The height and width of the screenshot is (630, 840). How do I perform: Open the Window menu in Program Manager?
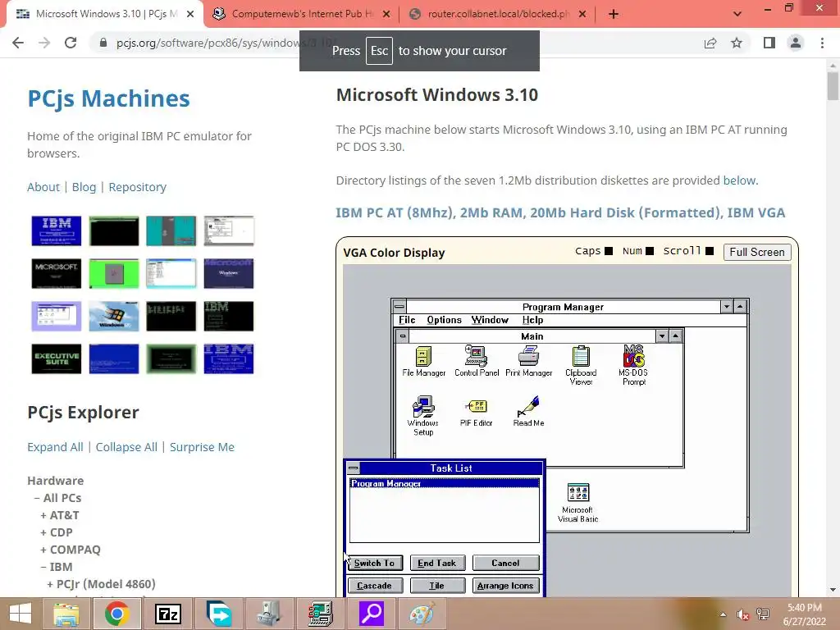pyautogui.click(x=490, y=320)
